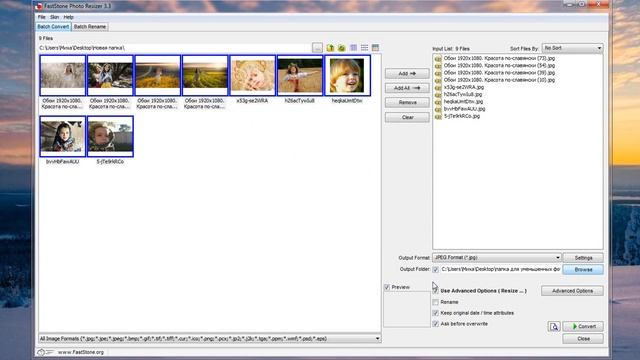Select the heqkaUmtDtw thumbnail

coord(347,76)
